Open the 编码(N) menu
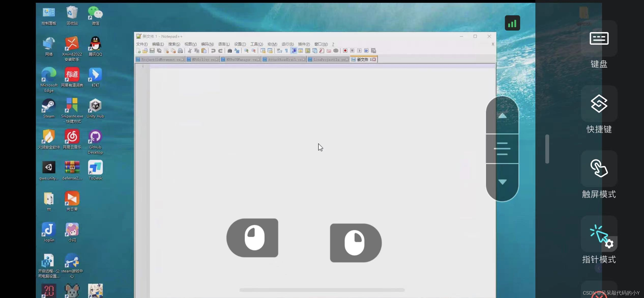 [x=207, y=44]
